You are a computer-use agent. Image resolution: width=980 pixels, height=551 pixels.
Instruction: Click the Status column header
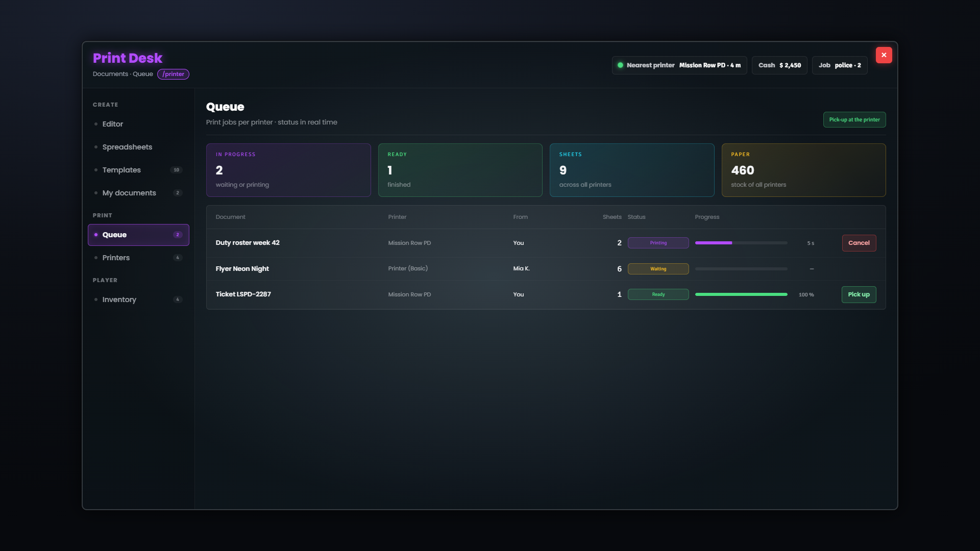click(636, 217)
